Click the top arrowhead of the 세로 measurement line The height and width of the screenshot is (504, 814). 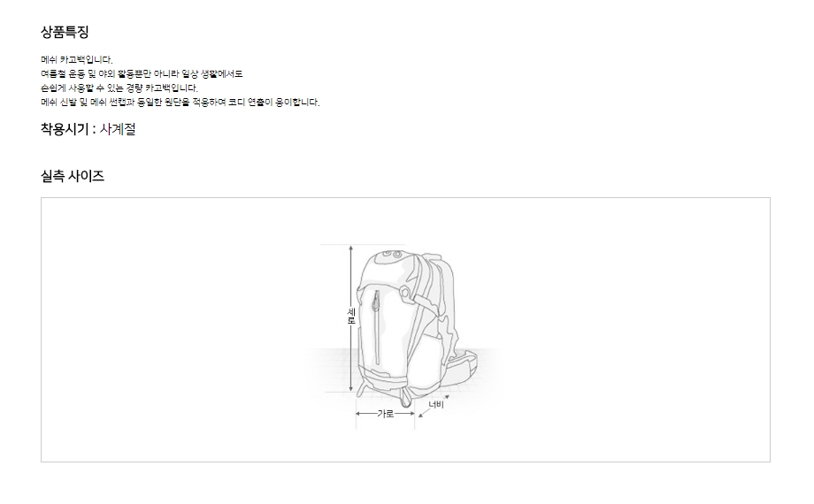(351, 249)
